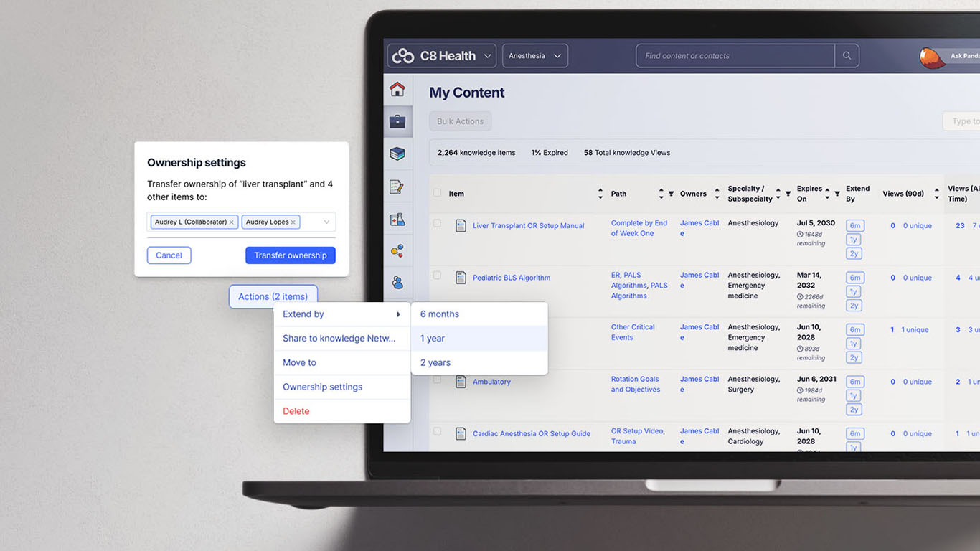The width and height of the screenshot is (980, 551).
Task: Click document icon beside Ambulatory
Action: click(x=461, y=382)
